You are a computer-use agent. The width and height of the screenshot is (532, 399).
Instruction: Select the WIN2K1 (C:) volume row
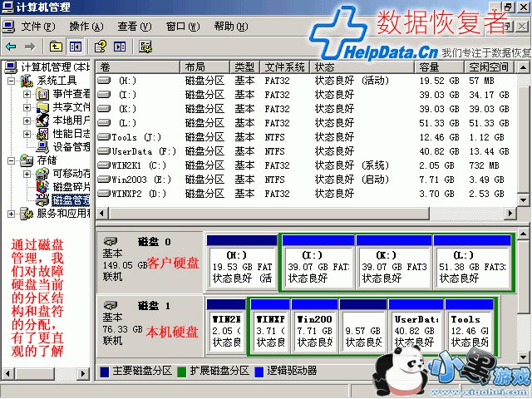pos(306,165)
